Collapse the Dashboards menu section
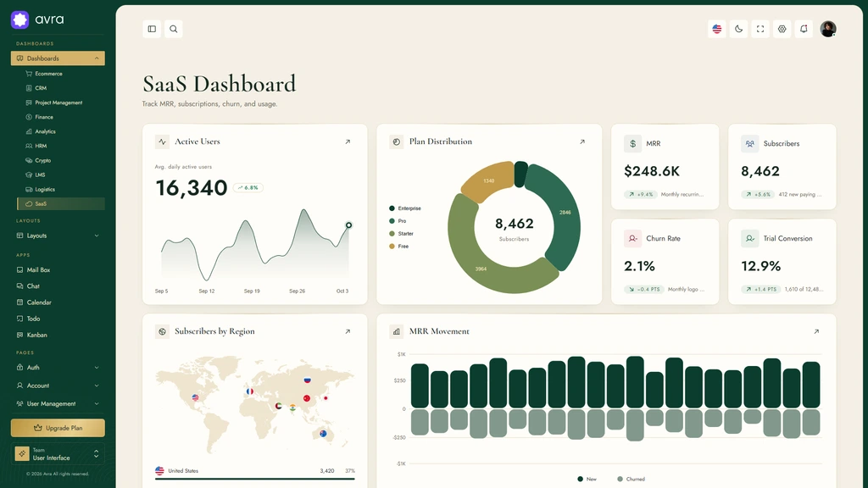This screenshot has height=488, width=868. [x=58, y=58]
